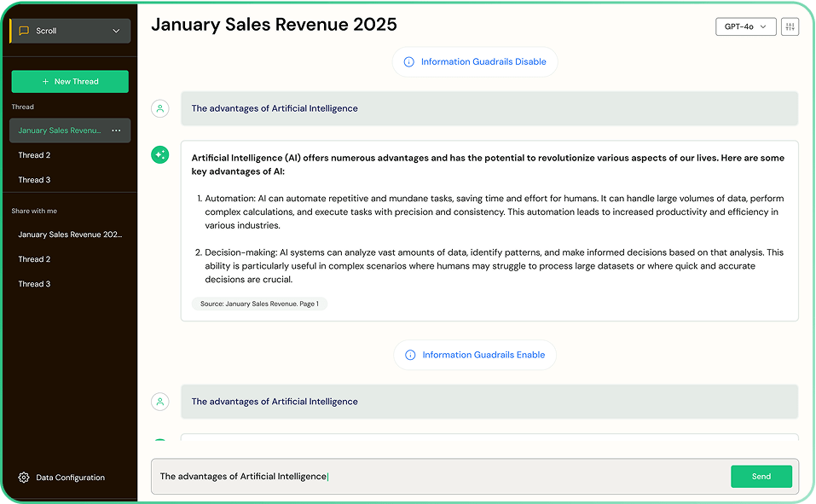Viewport: 816px width, 504px height.
Task: Click the settings sliders icon beside GPT-4o
Action: [790, 27]
